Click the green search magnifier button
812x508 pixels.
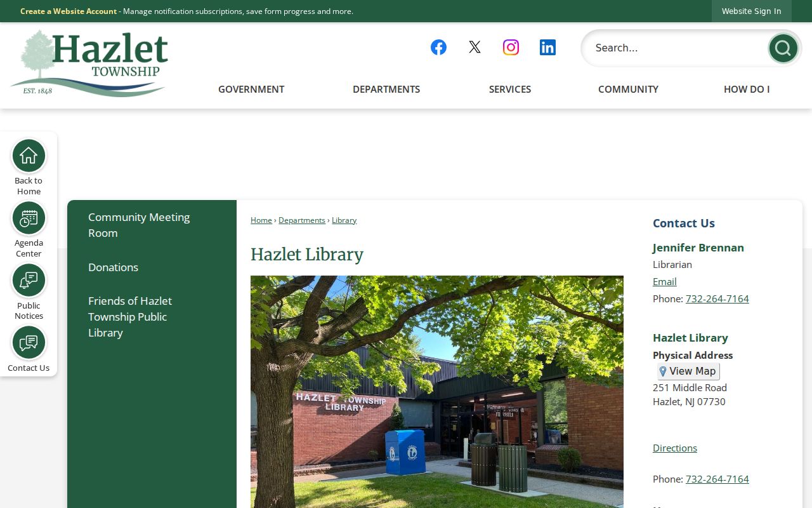[x=783, y=48]
